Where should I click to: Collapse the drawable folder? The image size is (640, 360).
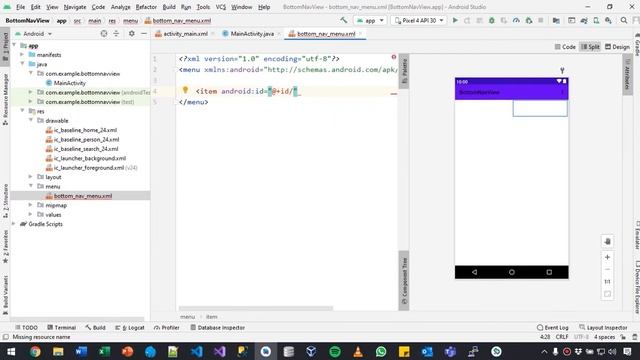click(31, 120)
